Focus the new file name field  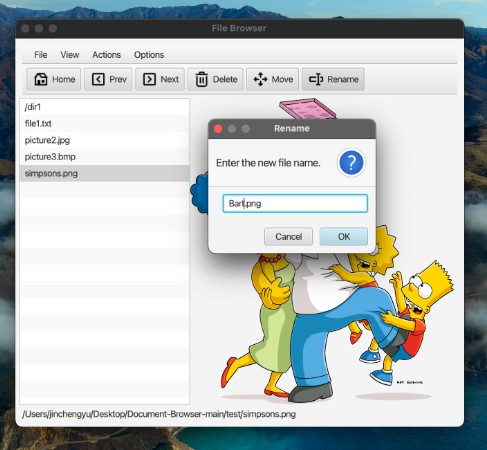[295, 203]
